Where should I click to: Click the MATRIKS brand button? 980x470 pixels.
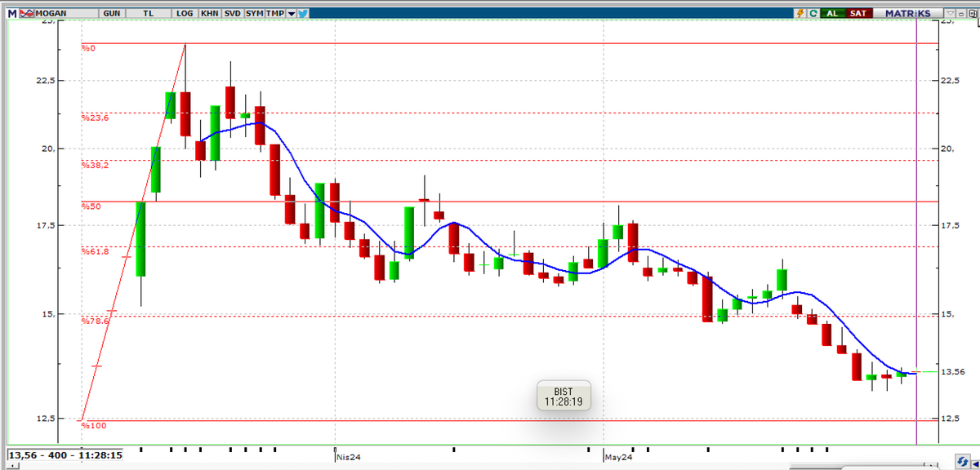click(x=908, y=14)
